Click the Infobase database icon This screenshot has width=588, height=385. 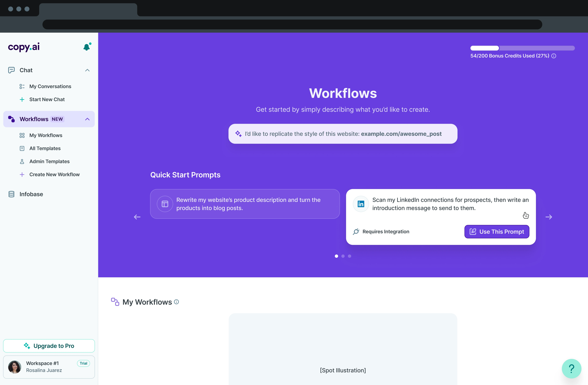[11, 194]
